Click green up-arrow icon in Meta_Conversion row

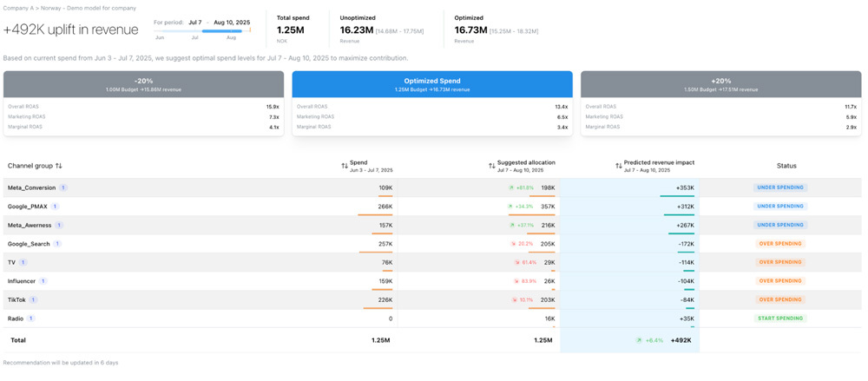click(512, 187)
